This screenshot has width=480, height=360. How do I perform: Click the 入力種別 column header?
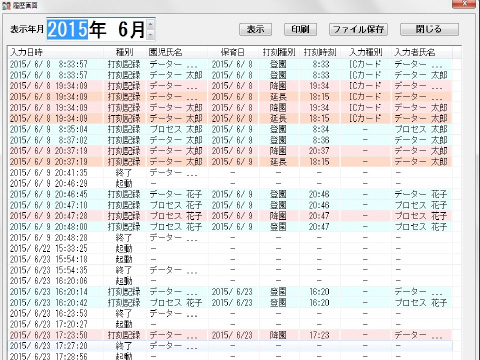pyautogui.click(x=366, y=52)
